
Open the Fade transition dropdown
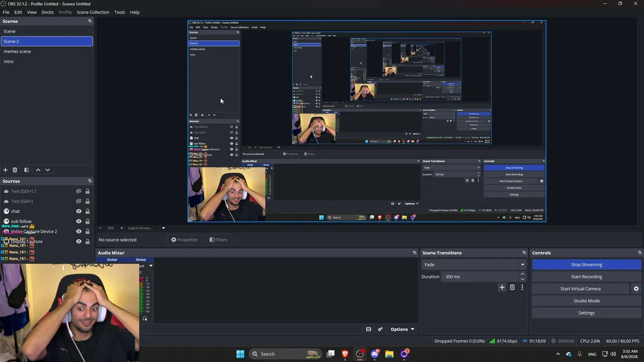474,264
